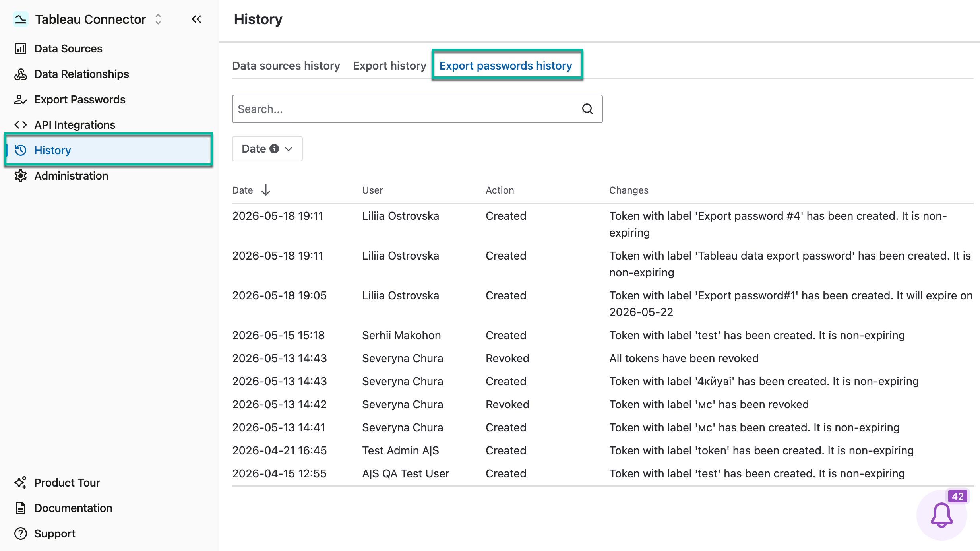Open the Administration section
Screen dimensions: 980x551
(x=71, y=176)
